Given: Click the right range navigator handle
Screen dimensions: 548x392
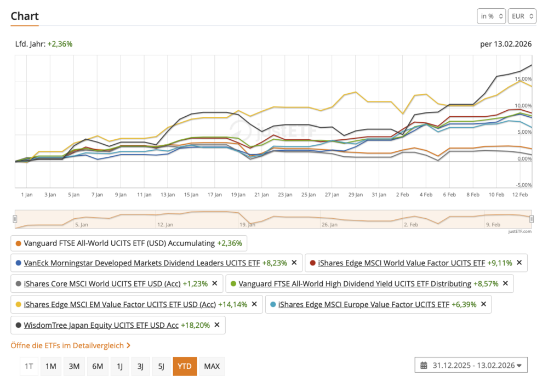Looking at the screenshot, I should pyautogui.click(x=532, y=219).
